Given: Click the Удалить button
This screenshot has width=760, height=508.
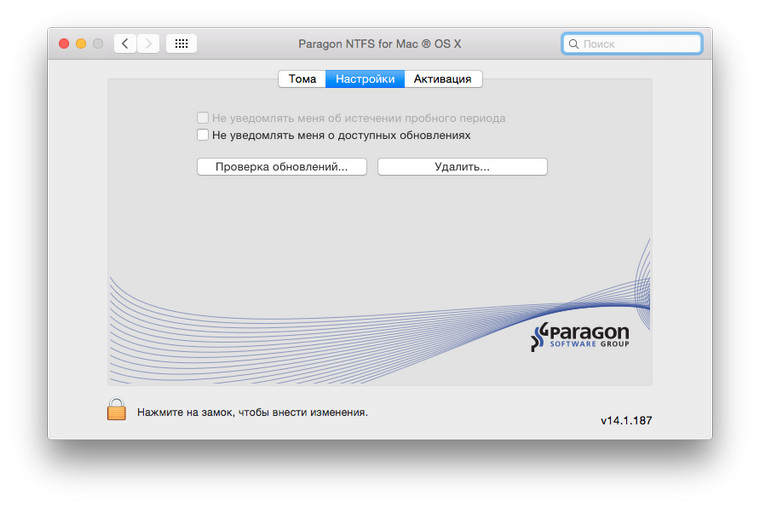Looking at the screenshot, I should pos(462,167).
